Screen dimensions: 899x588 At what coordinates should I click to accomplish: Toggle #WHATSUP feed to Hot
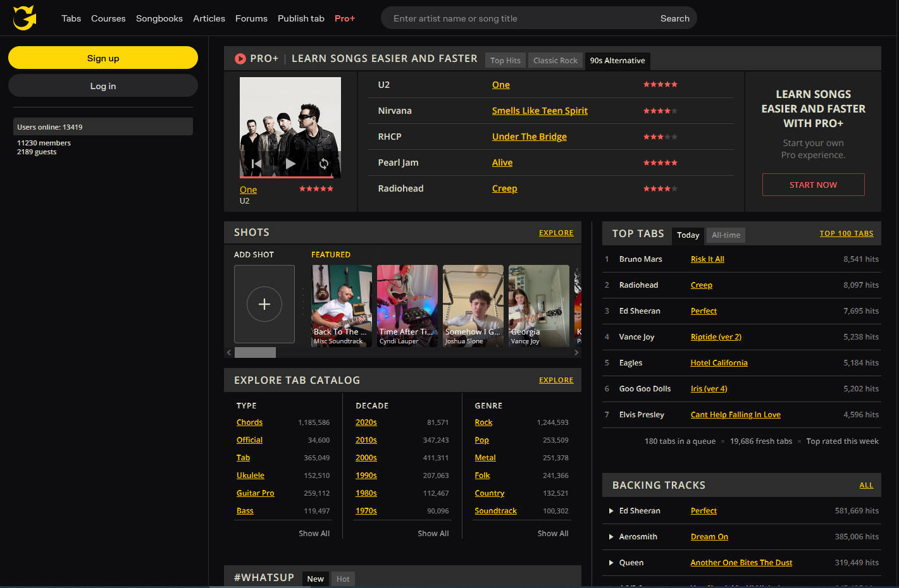pyautogui.click(x=343, y=579)
